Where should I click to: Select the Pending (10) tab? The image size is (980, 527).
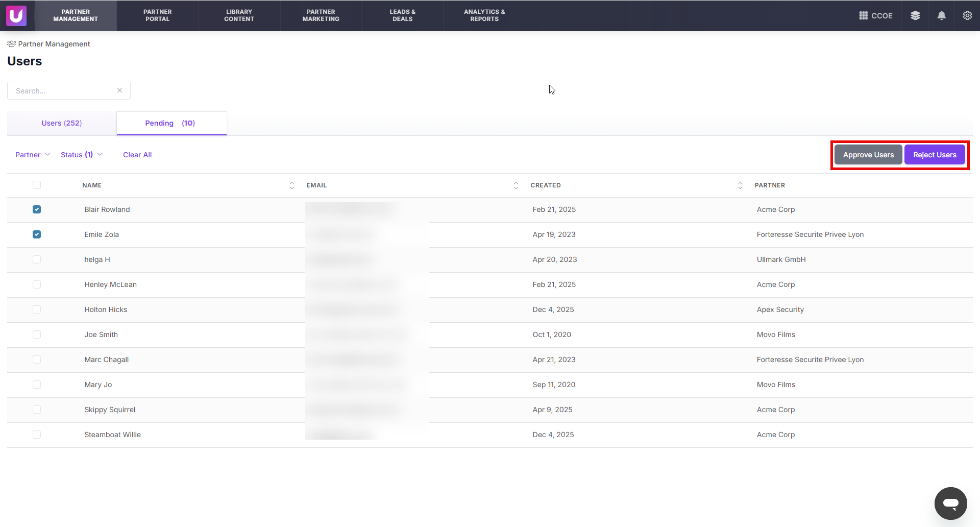coord(171,123)
